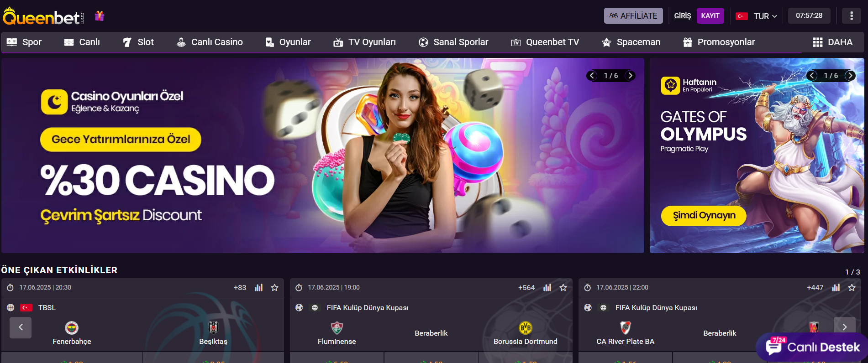The height and width of the screenshot is (363, 868).
Task: Click the timer icon beside 17.06.2025 | 20:30
Action: [10, 288]
